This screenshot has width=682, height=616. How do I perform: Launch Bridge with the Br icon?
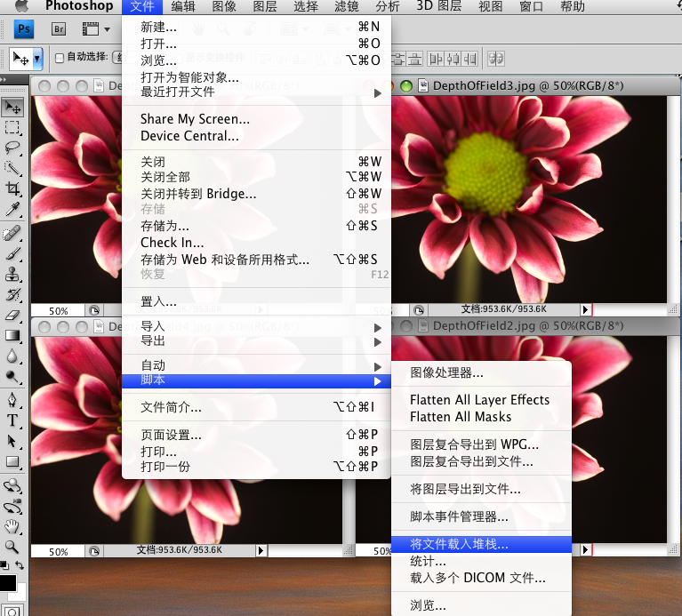59,29
